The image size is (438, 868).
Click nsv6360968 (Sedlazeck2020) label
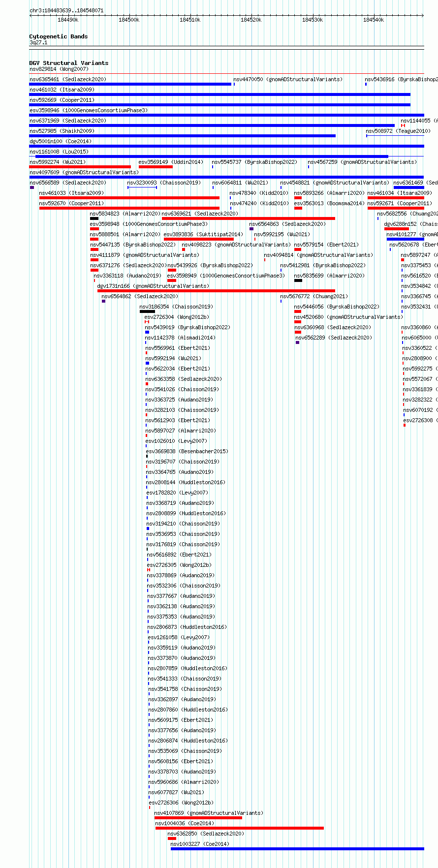[333, 327]
